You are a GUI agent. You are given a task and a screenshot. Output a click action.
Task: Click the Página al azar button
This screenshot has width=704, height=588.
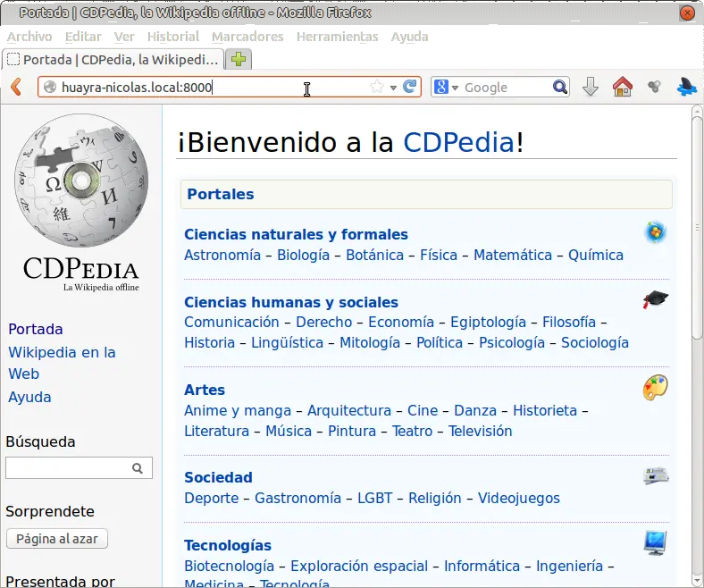tap(57, 539)
